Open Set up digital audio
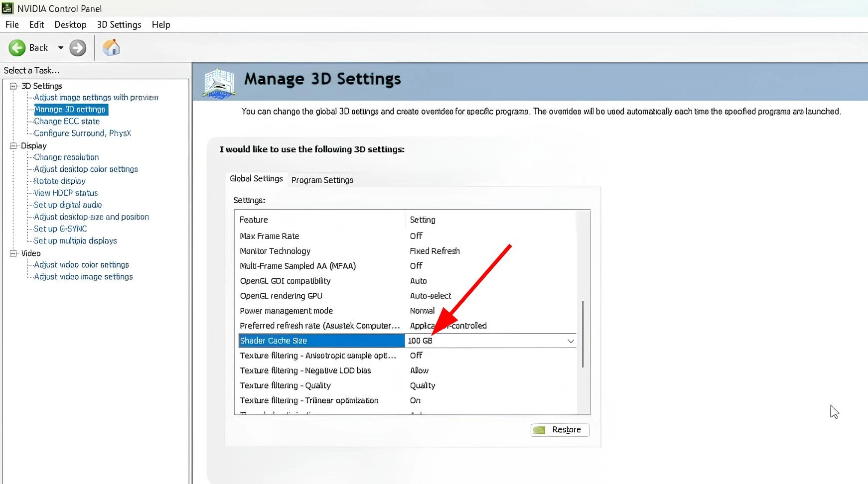868x484 pixels. 68,205
